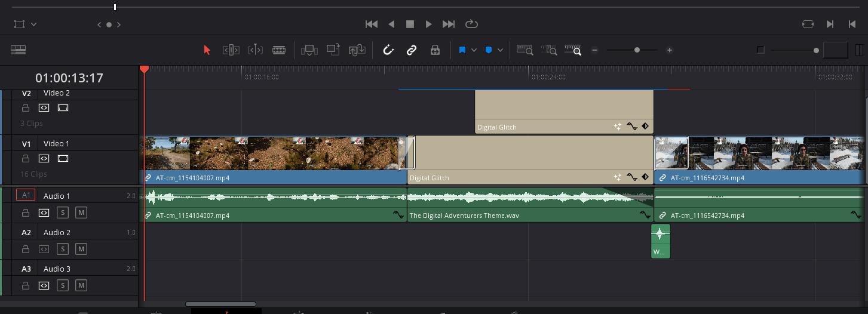Activate Dynamic Trim Mode tool
The height and width of the screenshot is (314, 868).
255,50
